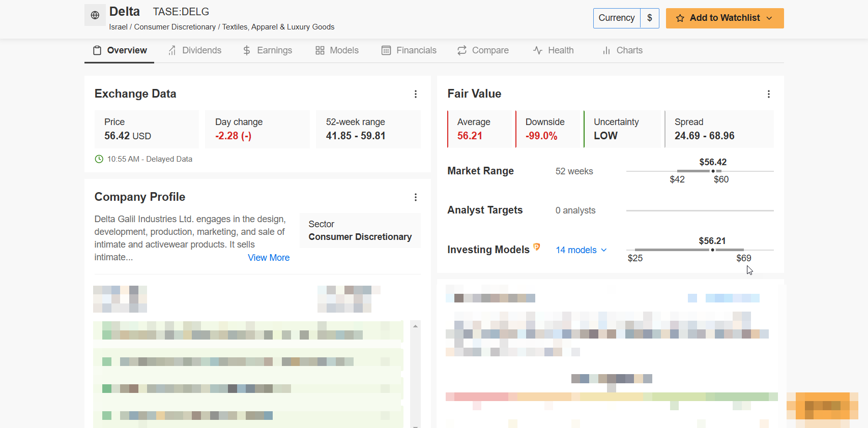Viewport: 868px width, 428px height.
Task: Click the Day change -2.28 value
Action: click(x=234, y=136)
